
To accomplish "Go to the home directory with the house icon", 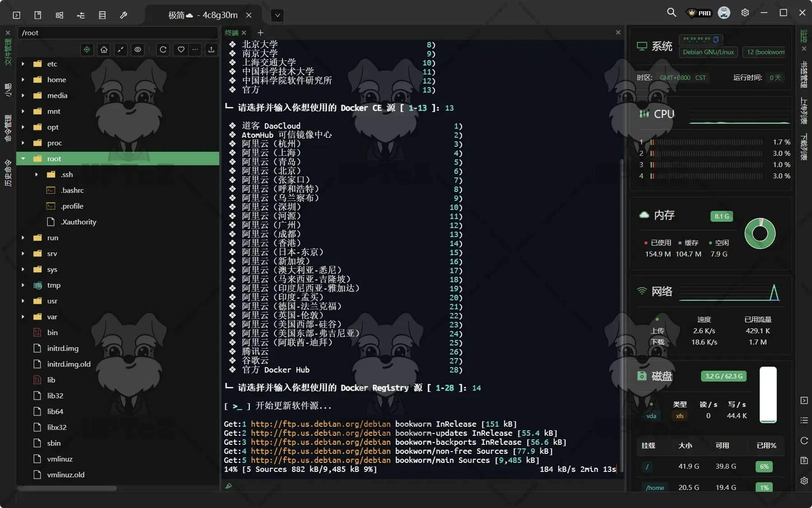I will pyautogui.click(x=104, y=49).
